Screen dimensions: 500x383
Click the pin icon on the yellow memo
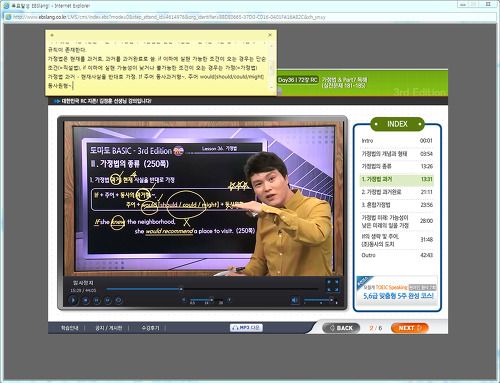pyautogui.click(x=52, y=35)
